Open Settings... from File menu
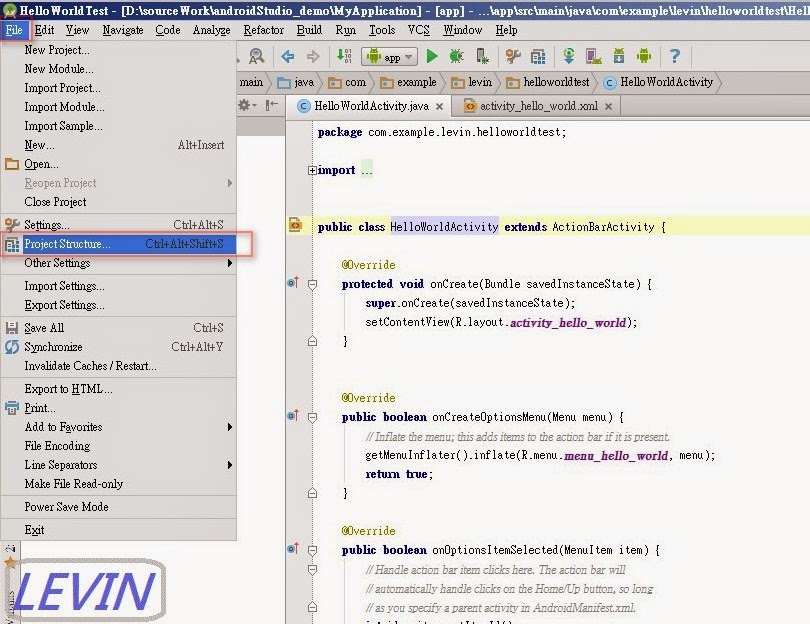Image resolution: width=810 pixels, height=624 pixels. [118, 225]
